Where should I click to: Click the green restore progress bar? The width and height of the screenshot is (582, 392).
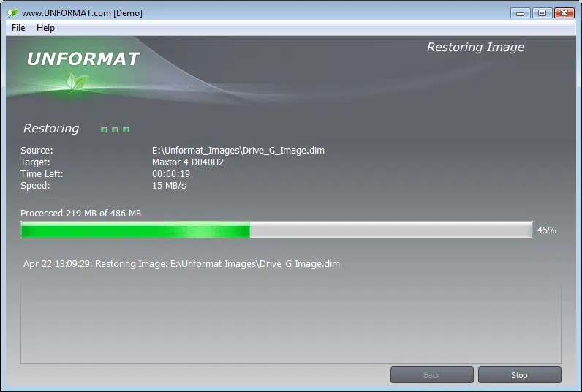point(276,230)
